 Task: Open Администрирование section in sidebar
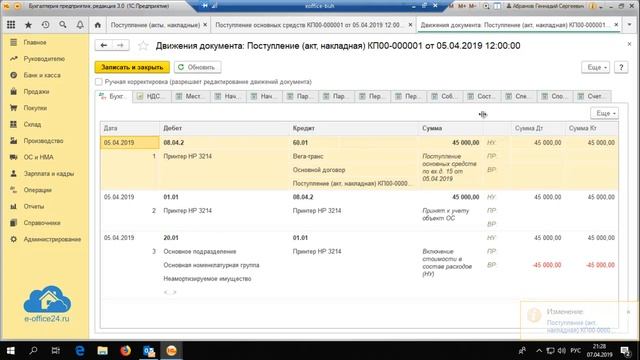pyautogui.click(x=52, y=239)
